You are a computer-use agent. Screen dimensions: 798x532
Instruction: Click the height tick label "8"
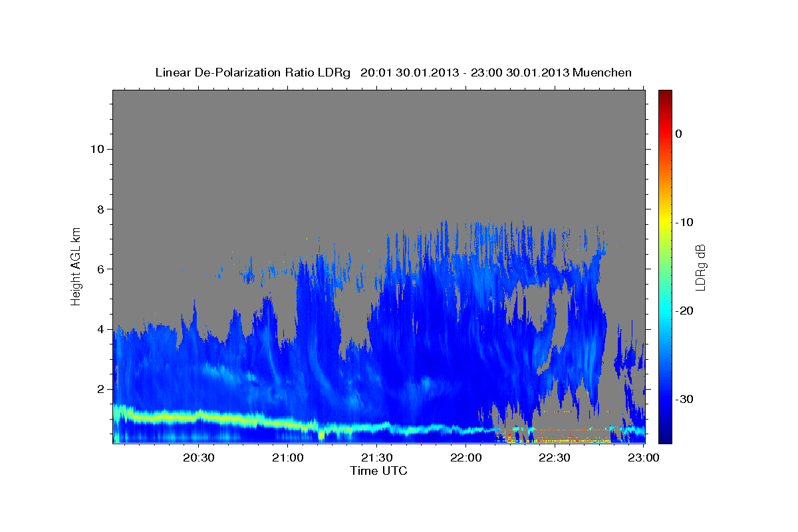pos(99,209)
